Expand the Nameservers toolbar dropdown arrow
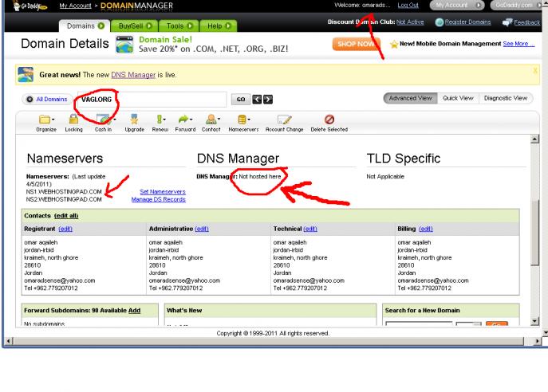The image size is (548, 392). pos(249,120)
